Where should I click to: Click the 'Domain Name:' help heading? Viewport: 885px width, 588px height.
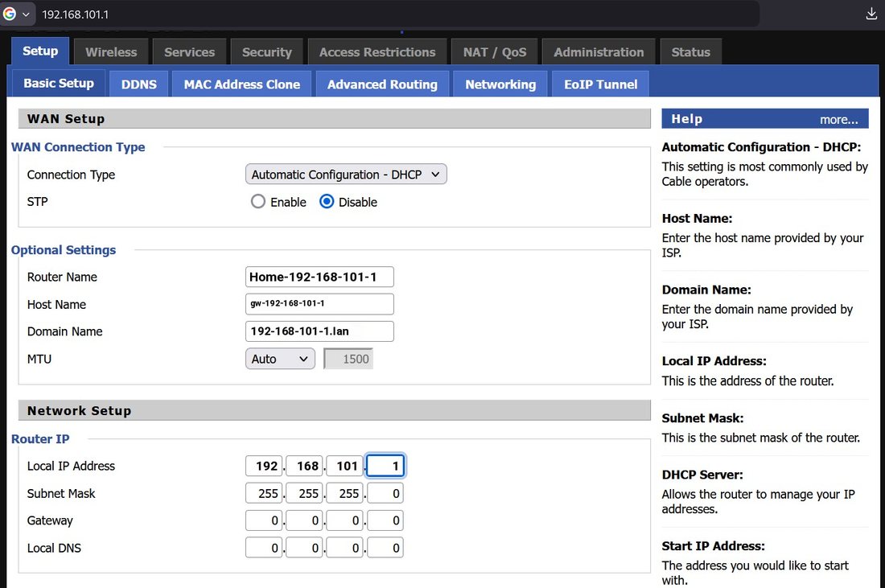coord(706,290)
